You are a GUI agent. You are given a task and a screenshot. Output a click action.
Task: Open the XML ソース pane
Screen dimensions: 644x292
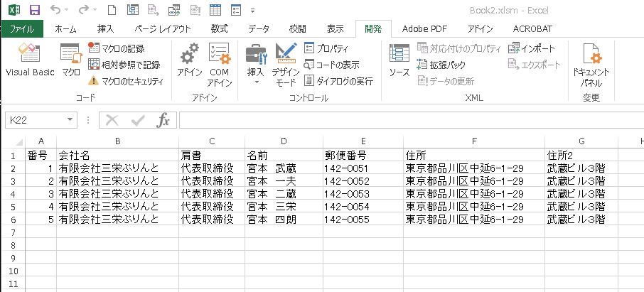tap(399, 60)
